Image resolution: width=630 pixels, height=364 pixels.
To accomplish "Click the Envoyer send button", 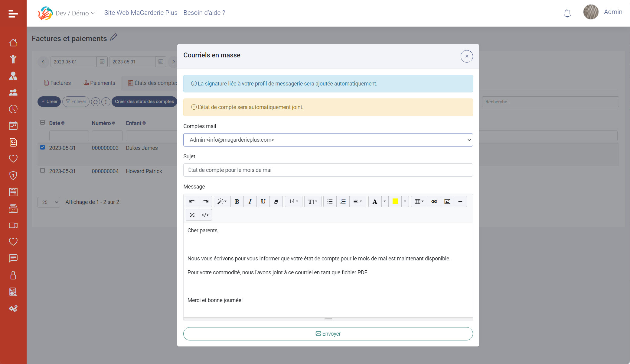I will [328, 334].
